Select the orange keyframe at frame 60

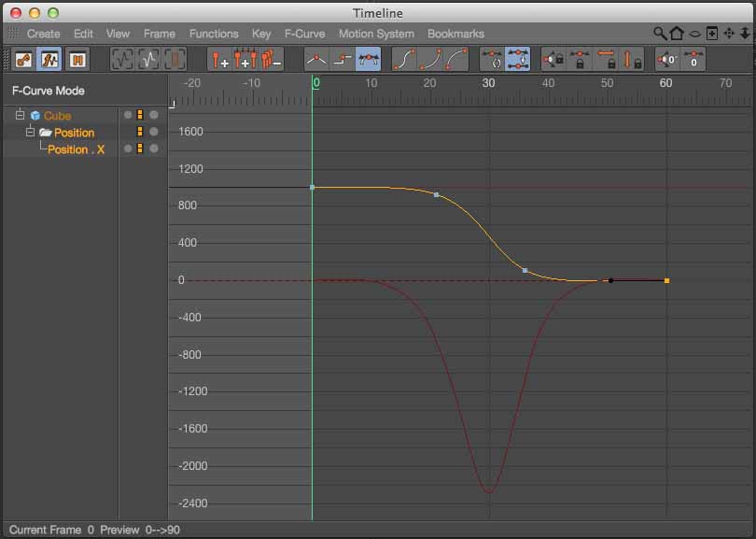coord(666,280)
